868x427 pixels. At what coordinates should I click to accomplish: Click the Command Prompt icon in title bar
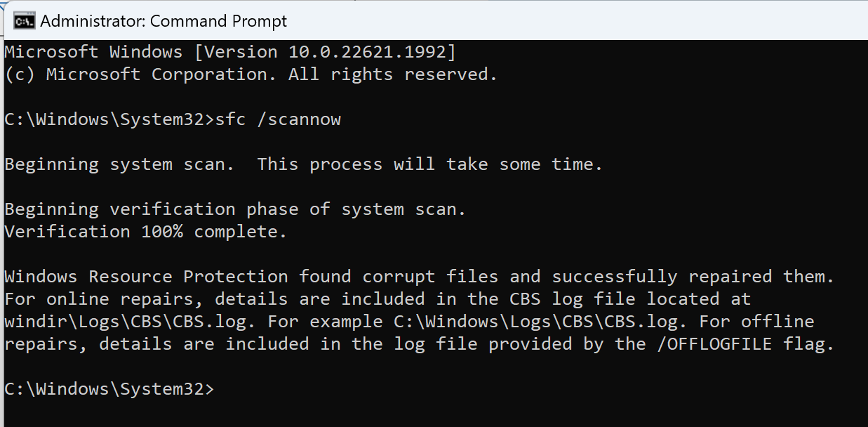(25, 21)
